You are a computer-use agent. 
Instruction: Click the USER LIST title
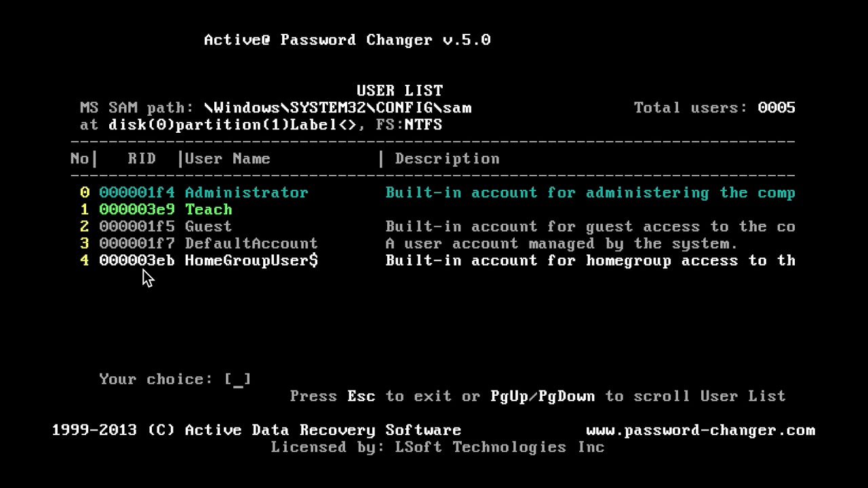tap(399, 91)
